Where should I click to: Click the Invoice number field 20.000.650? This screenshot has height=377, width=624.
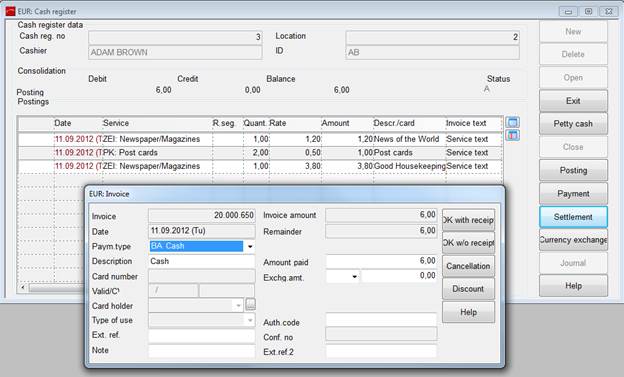202,216
